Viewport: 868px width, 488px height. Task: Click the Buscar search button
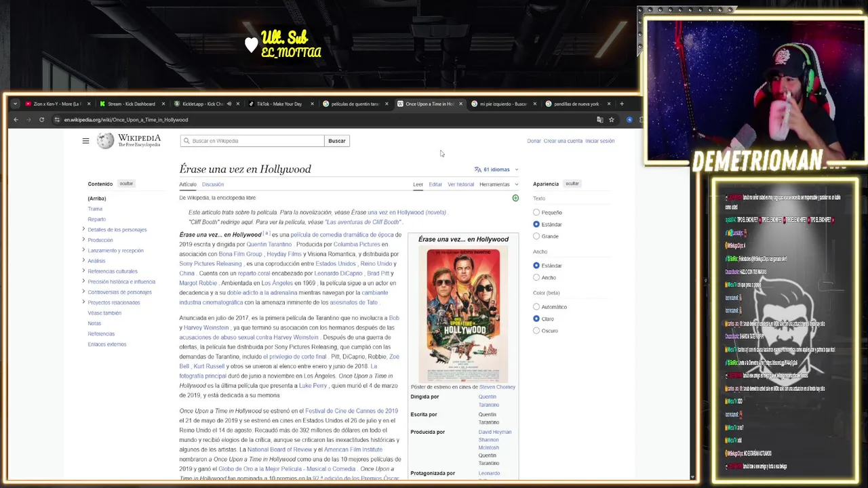337,141
